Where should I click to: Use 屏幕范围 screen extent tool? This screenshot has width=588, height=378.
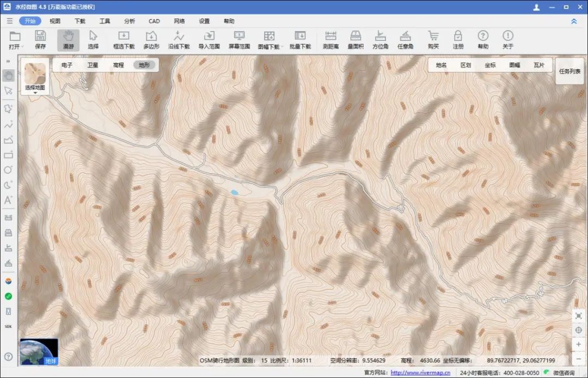pos(239,40)
